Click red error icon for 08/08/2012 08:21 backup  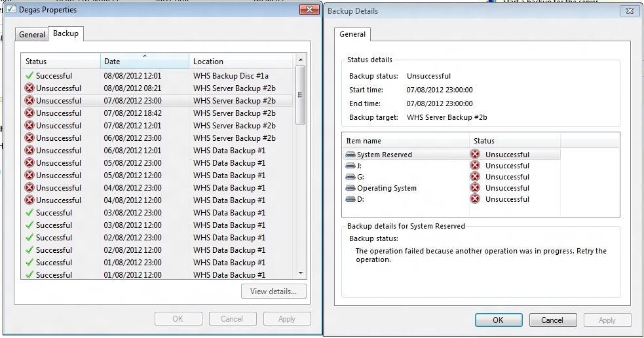click(29, 88)
